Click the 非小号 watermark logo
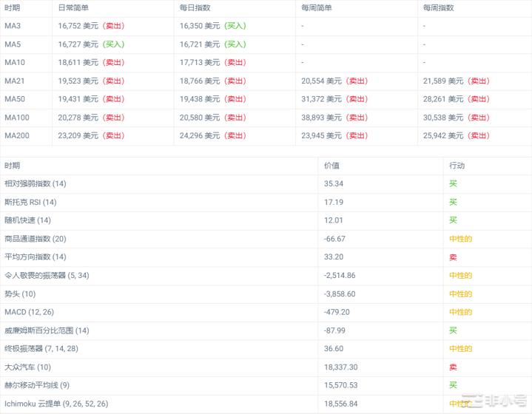532x414 pixels. coord(496,402)
